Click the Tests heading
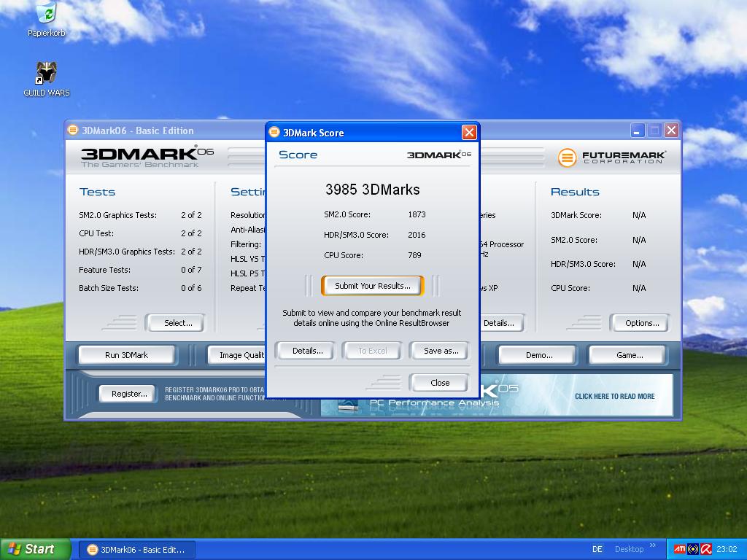The image size is (747, 560). (x=97, y=192)
